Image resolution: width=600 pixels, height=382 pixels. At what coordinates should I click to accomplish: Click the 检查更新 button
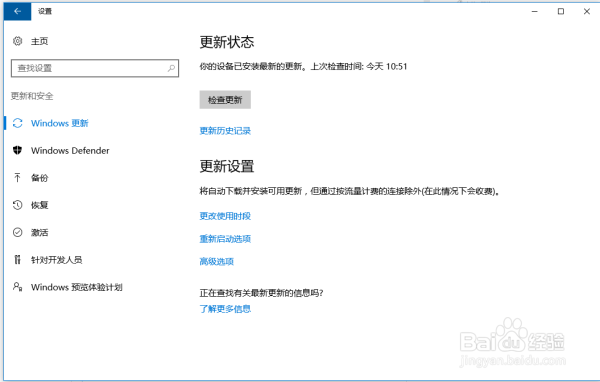225,100
